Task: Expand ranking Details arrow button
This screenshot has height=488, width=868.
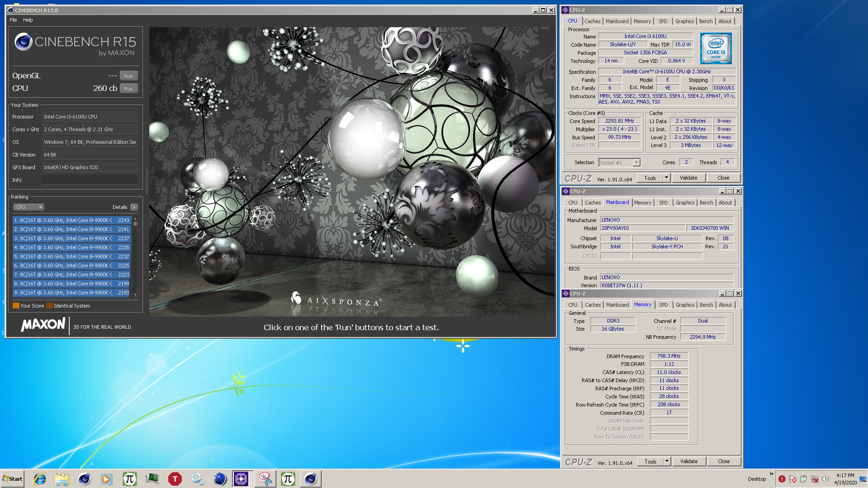Action: coord(134,207)
